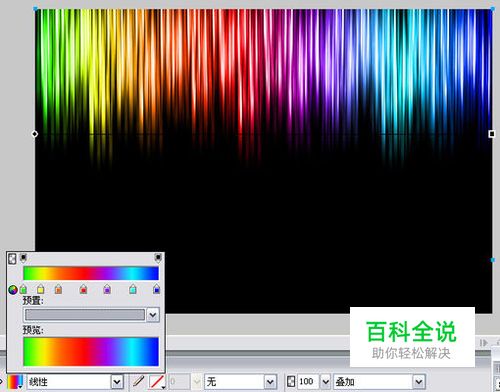500x392 pixels.
Task: Click the 预览 label text
Action: (33, 330)
